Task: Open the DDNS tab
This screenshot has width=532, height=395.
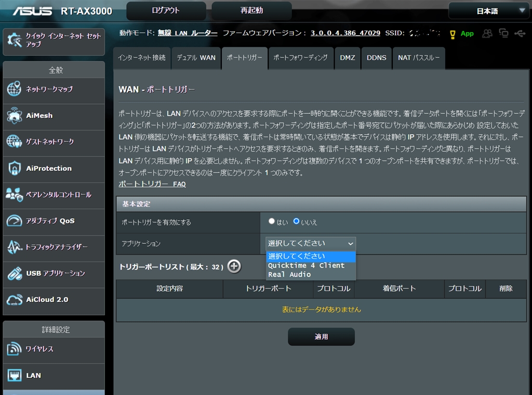Action: (x=377, y=58)
